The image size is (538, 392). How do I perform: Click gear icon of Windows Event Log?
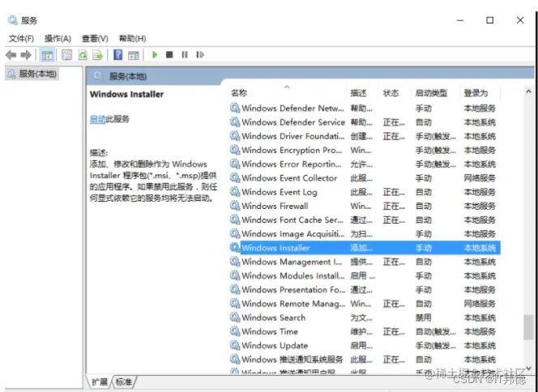(235, 192)
